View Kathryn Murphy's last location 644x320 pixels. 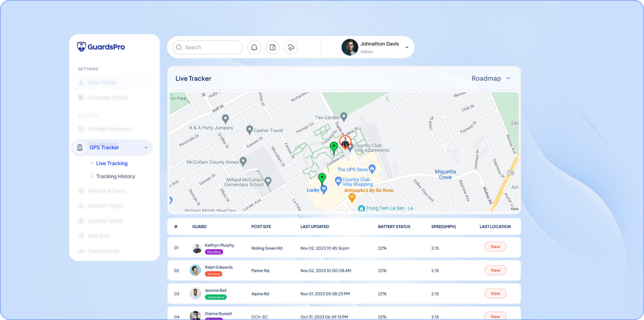click(495, 247)
